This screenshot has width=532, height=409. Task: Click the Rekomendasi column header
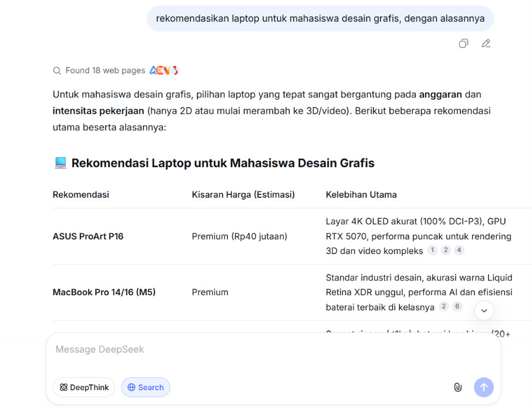tap(81, 195)
